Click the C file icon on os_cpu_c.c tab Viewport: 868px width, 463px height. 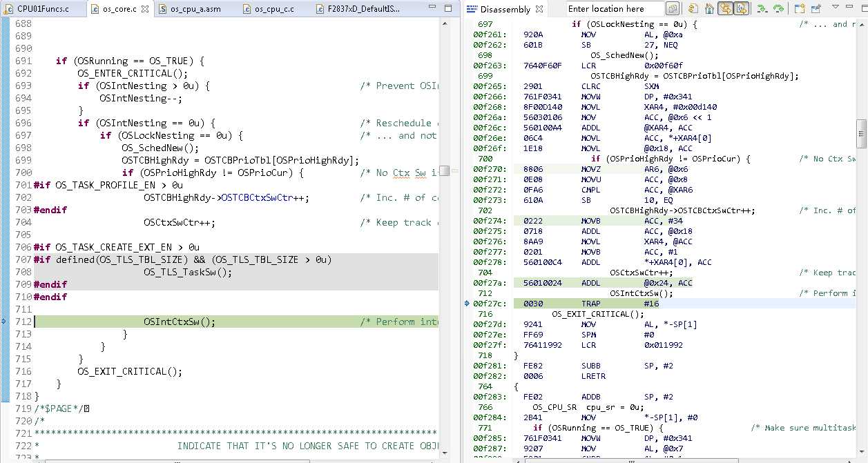click(x=247, y=10)
